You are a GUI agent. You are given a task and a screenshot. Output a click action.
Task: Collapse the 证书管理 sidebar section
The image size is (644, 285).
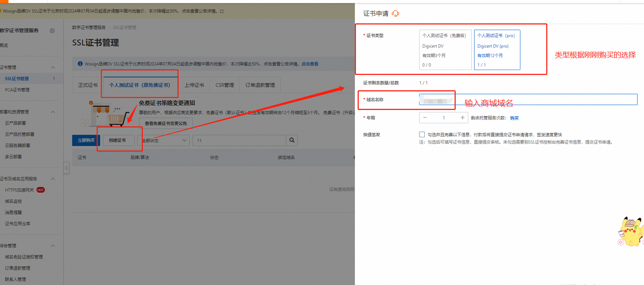53,67
